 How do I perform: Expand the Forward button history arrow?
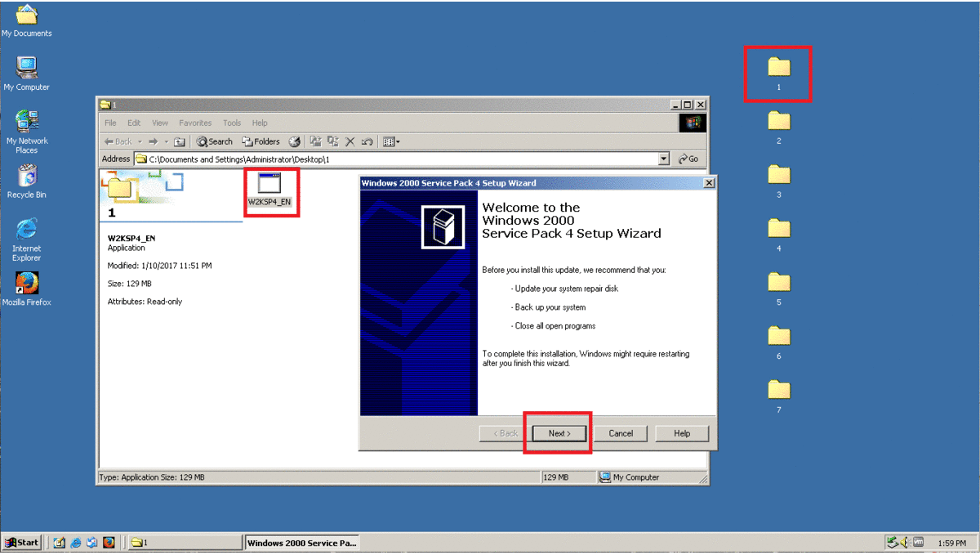[x=166, y=141]
